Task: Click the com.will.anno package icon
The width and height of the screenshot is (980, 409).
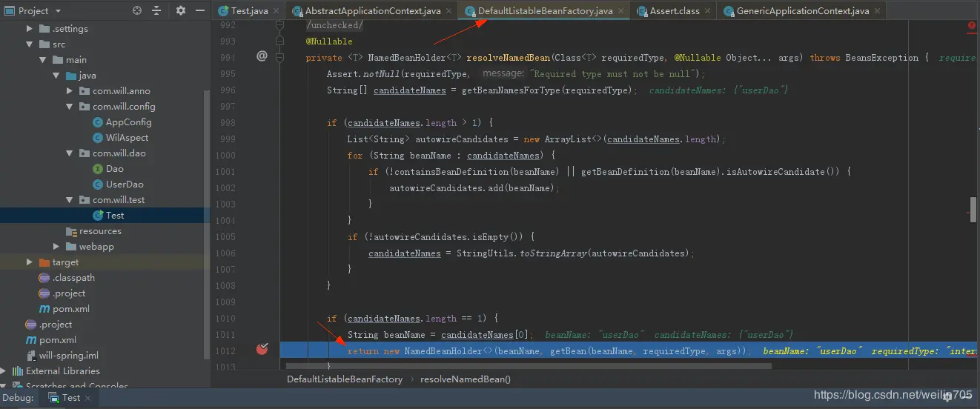Action: click(x=85, y=91)
